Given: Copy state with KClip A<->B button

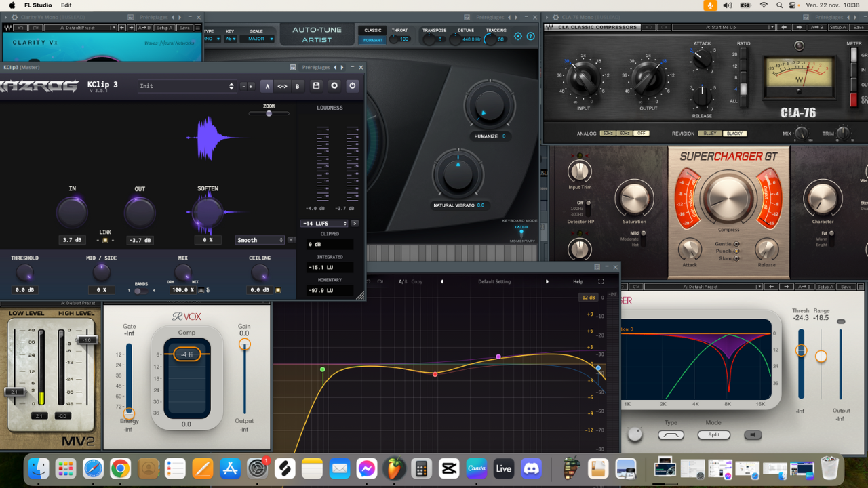Looking at the screenshot, I should coord(282,86).
